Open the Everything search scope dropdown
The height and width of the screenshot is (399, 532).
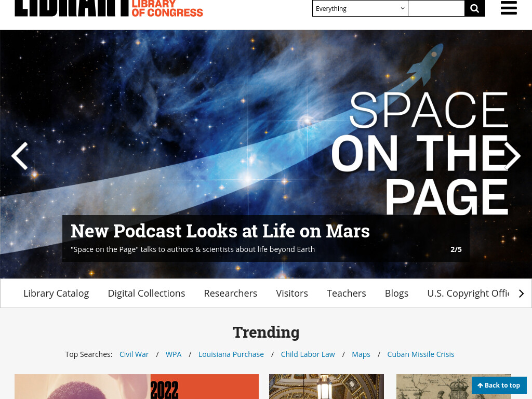pyautogui.click(x=360, y=8)
